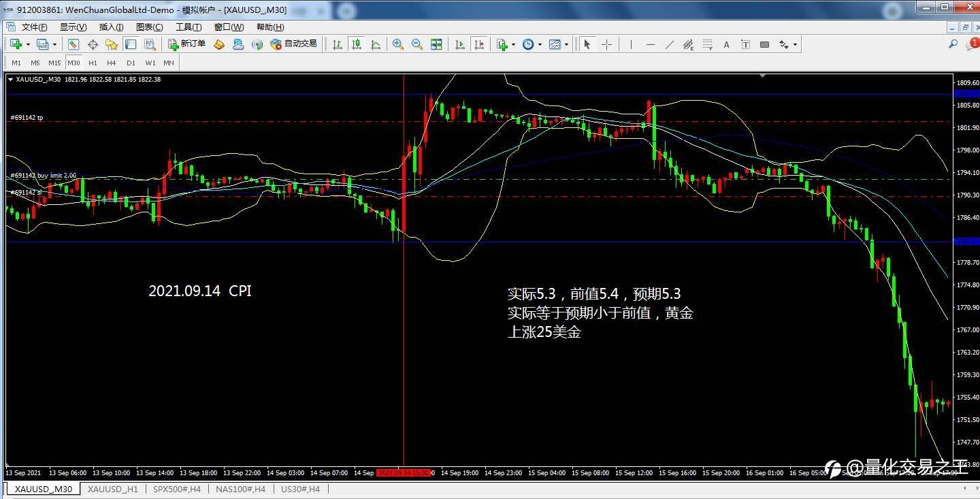
Task: Select the XAUUSD_,H1 chart tab
Action: (x=112, y=489)
